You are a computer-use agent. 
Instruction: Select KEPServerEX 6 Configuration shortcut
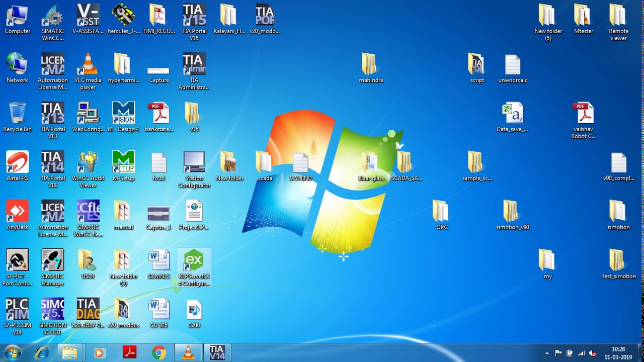(194, 267)
